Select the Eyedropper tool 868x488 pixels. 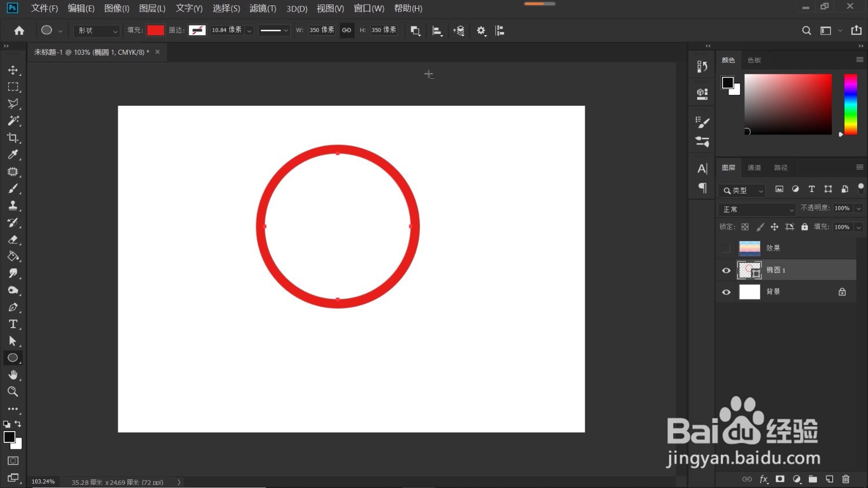tap(13, 155)
